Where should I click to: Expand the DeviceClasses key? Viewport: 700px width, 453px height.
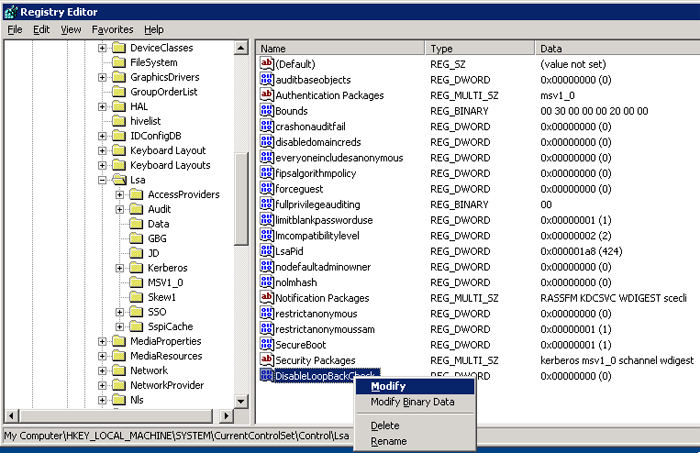102,48
